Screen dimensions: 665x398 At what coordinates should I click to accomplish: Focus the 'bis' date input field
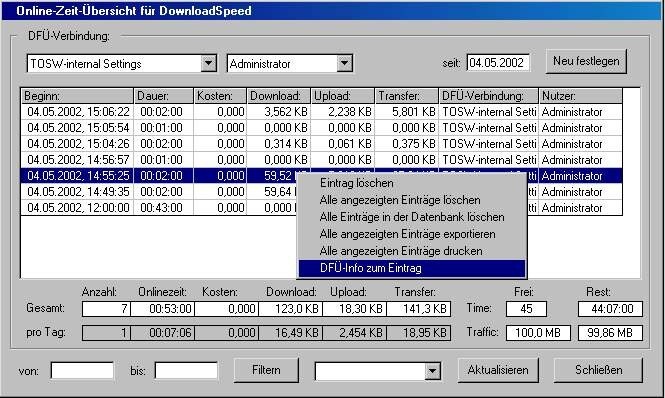coord(186,370)
